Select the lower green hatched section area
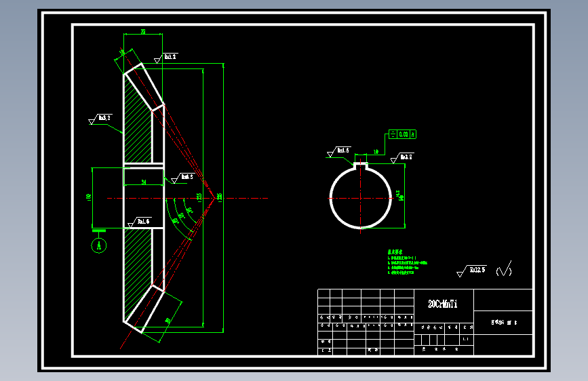 (x=138, y=274)
